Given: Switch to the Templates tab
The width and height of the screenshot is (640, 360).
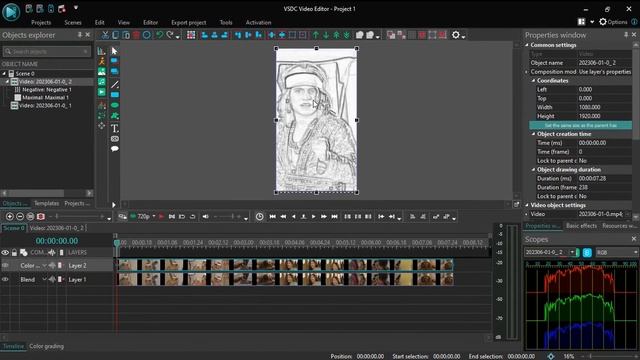Looking at the screenshot, I should click(46, 203).
